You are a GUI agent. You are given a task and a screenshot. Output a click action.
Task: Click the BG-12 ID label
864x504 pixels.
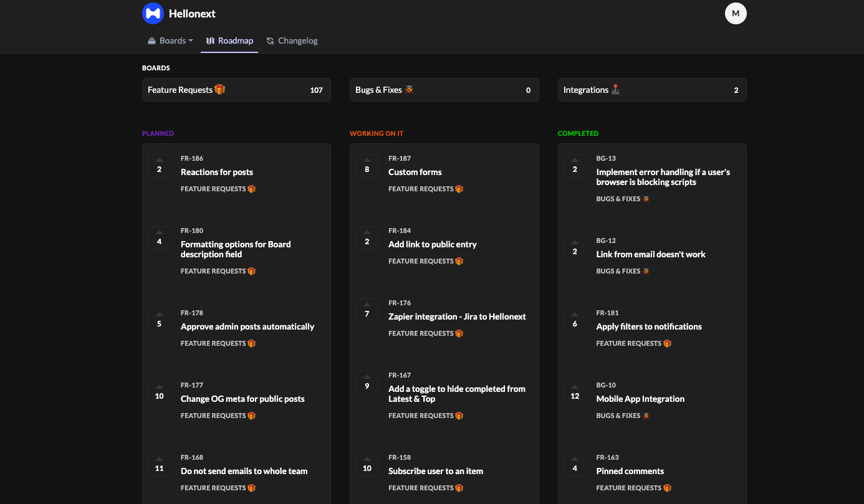pyautogui.click(x=606, y=240)
